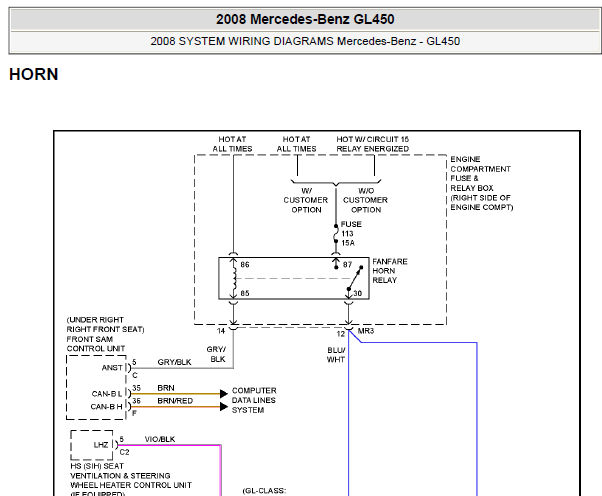Click the 'LHZ' pin label
The height and width of the screenshot is (496, 602).
coord(101,445)
